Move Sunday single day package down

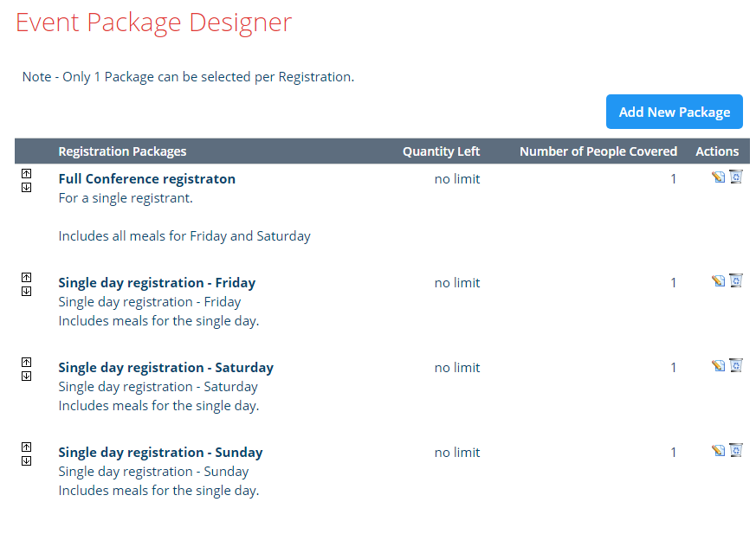click(x=26, y=460)
